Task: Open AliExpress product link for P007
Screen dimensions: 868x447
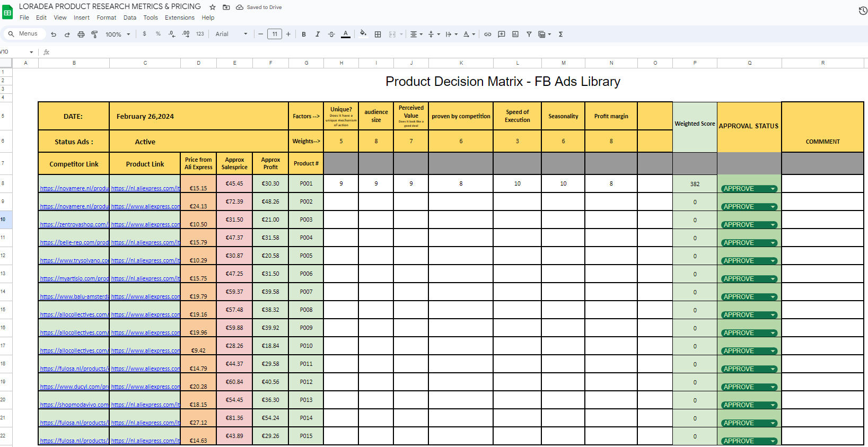Action: [x=146, y=296]
